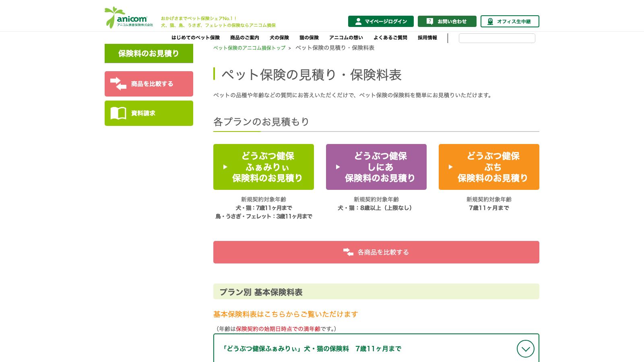Image resolution: width=644 pixels, height=362 pixels.
Task: Click the play arrow on the ぷち card
Action: coord(451,167)
